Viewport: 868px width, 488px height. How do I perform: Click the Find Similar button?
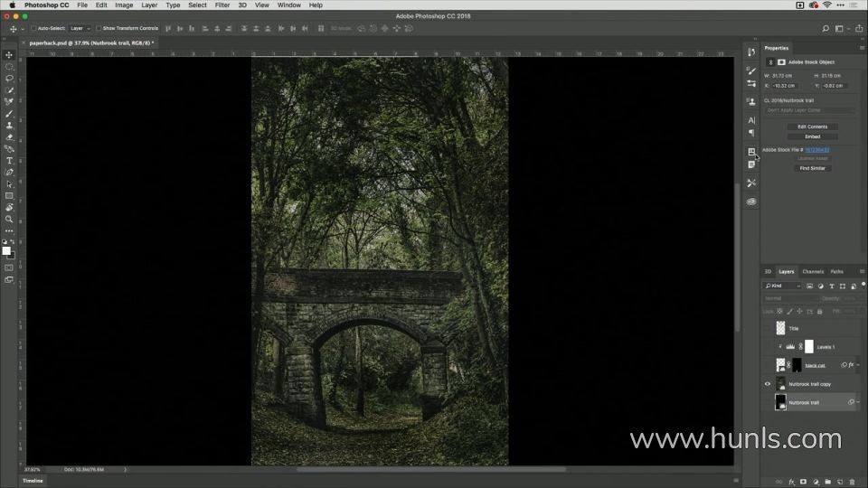(x=812, y=168)
